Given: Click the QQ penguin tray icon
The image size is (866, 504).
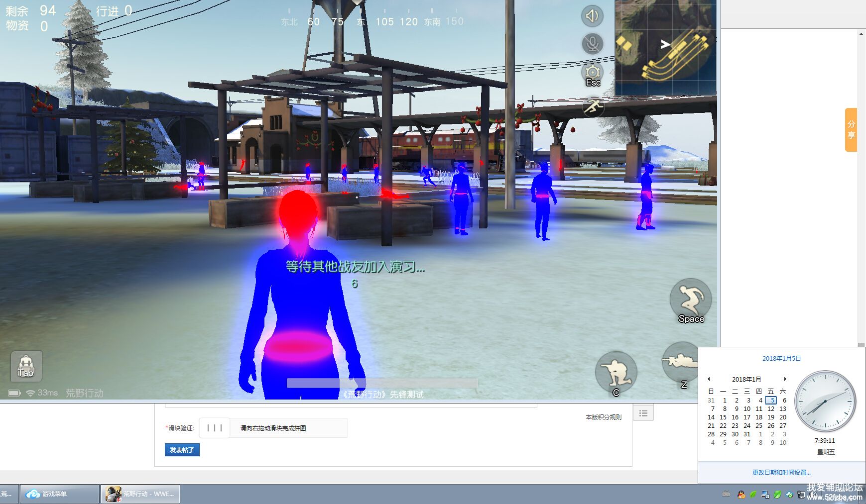Looking at the screenshot, I should pyautogui.click(x=741, y=495).
